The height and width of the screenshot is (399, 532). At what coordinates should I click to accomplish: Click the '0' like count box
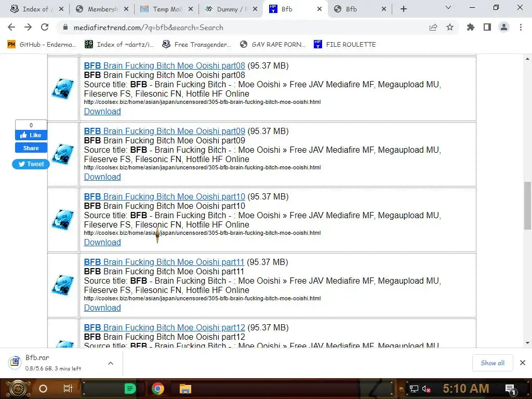pos(31,125)
